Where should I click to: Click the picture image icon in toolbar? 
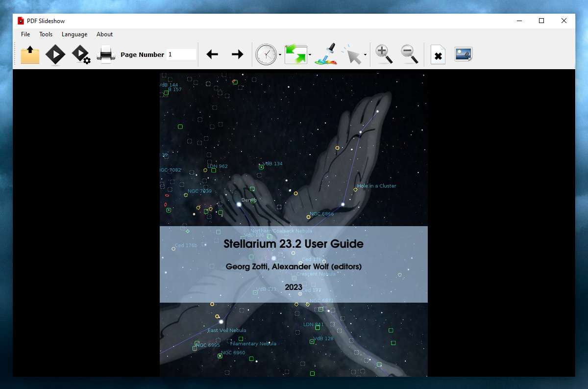point(463,54)
